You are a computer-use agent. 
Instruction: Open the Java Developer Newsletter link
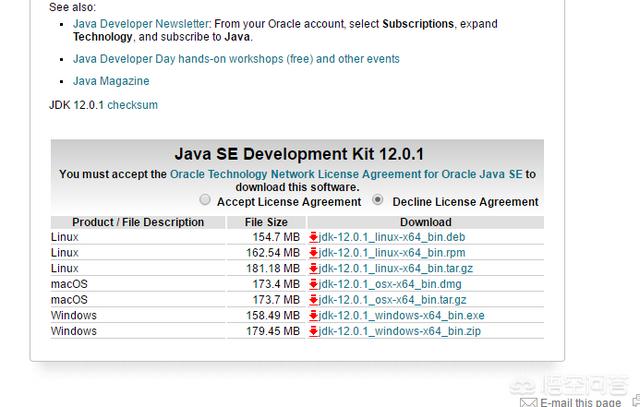pyautogui.click(x=141, y=24)
